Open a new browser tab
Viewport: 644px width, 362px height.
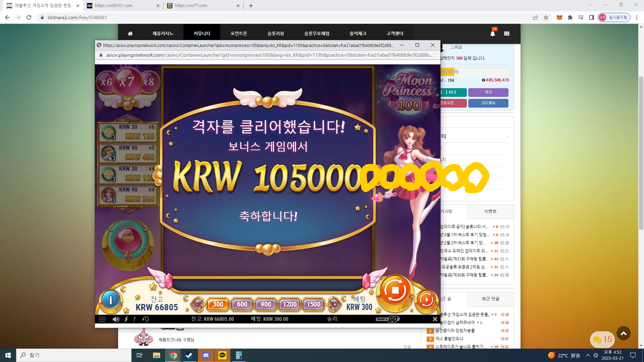tap(251, 6)
